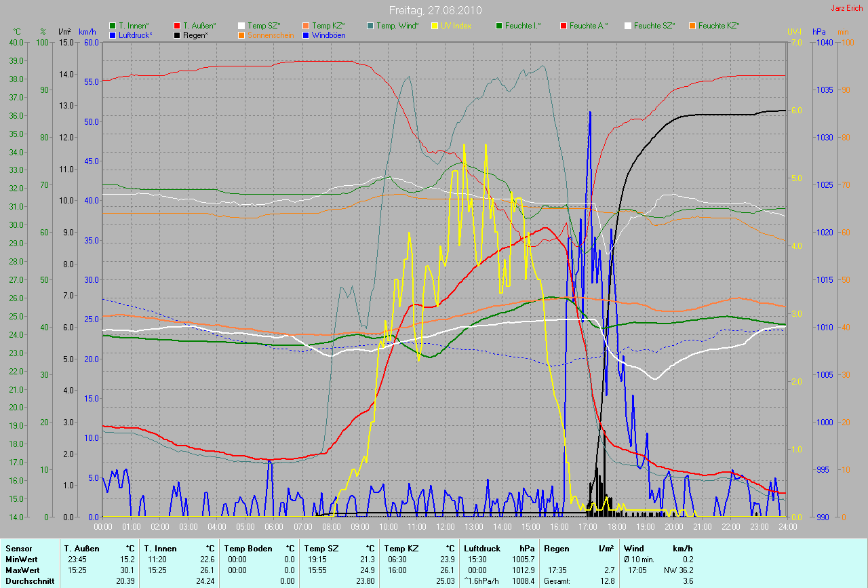Select the 'Temp. Wind*' legend label
Screen dimensions: 868x588
pos(398,26)
